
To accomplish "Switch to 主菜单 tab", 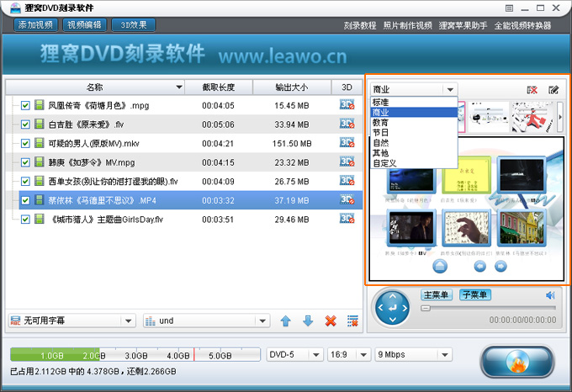I will pos(437,294).
